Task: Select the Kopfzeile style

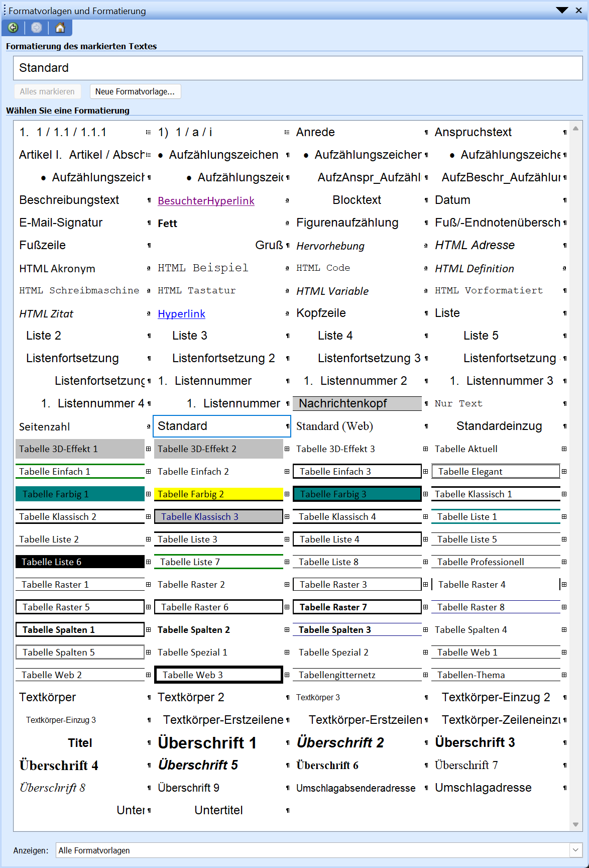Action: coord(321,313)
